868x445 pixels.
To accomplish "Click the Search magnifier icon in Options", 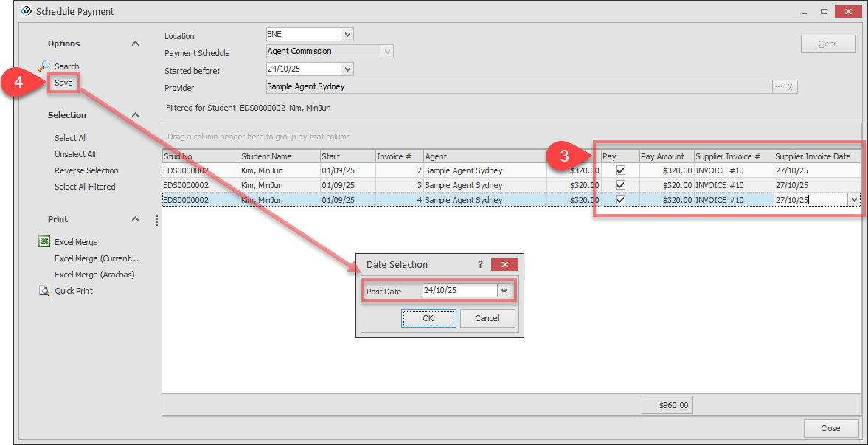I will (44, 66).
